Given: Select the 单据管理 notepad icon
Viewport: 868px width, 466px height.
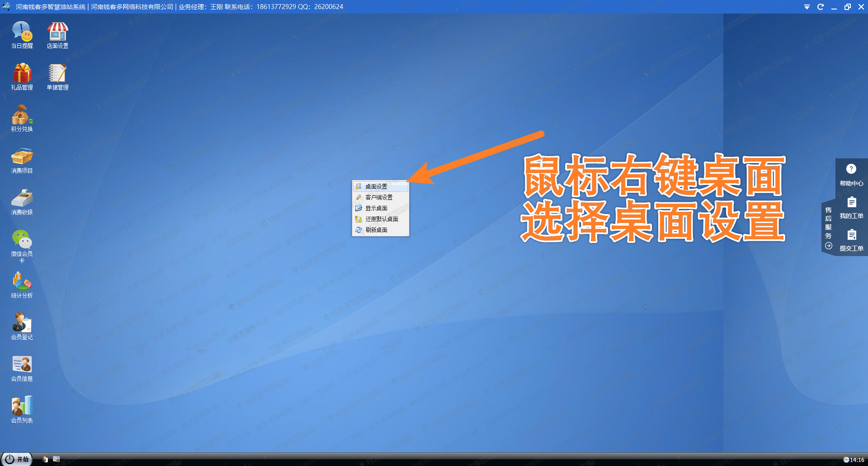Looking at the screenshot, I should [57, 77].
